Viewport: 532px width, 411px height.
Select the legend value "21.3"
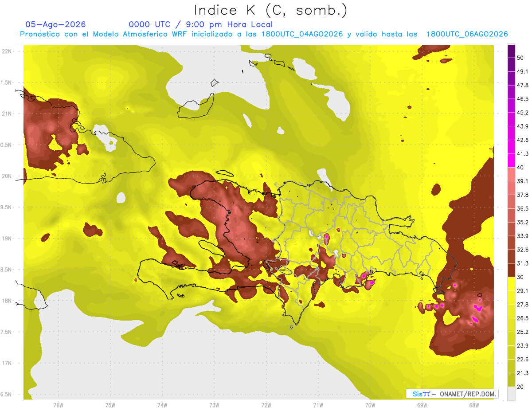pyautogui.click(x=523, y=373)
